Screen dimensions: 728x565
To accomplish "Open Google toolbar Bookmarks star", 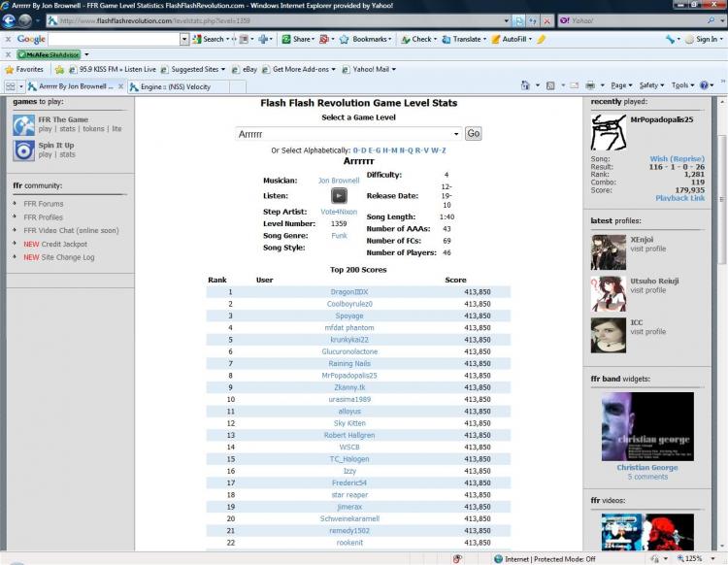I will pos(344,40).
